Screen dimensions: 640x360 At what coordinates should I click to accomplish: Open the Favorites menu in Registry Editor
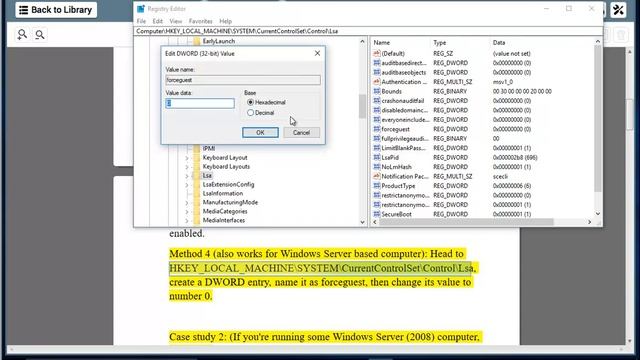(200, 21)
